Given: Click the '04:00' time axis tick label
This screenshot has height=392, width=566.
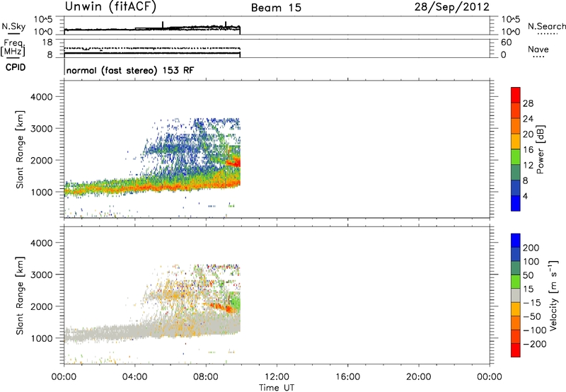Looking at the screenshot, I should pos(135,377).
